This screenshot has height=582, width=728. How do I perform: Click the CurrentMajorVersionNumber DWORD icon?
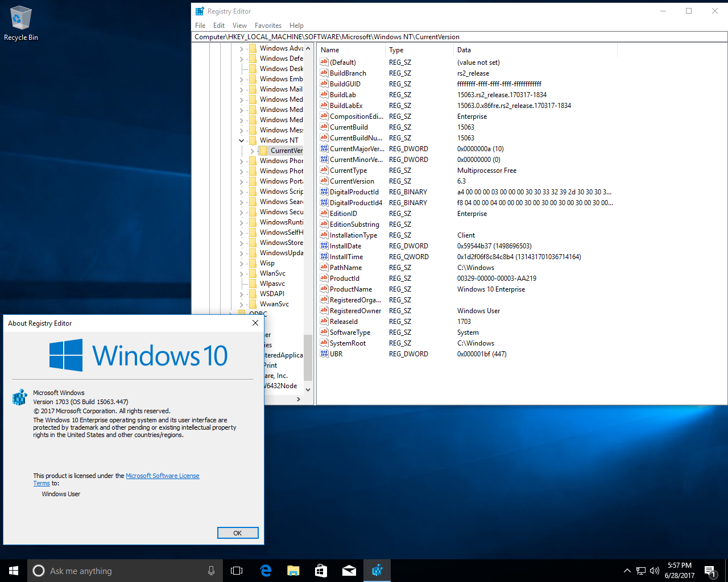tap(324, 148)
